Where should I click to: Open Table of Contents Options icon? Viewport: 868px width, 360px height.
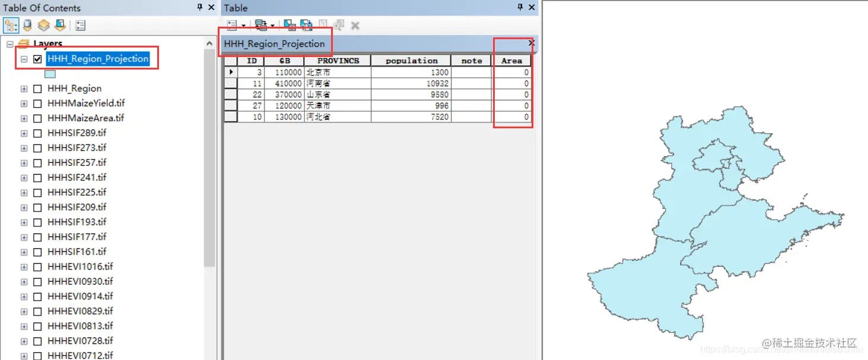(x=81, y=26)
